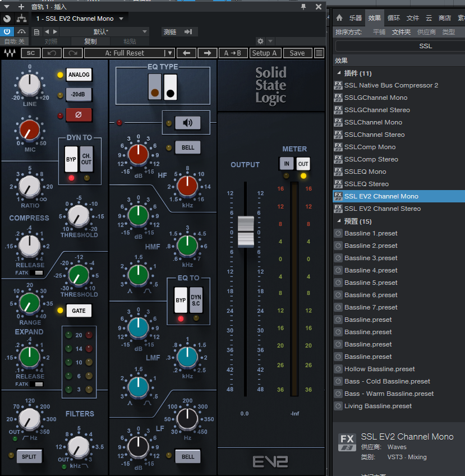Screen dimensions: 465x476
Task: Collapse the 预置 (15) group
Action: [x=339, y=221]
